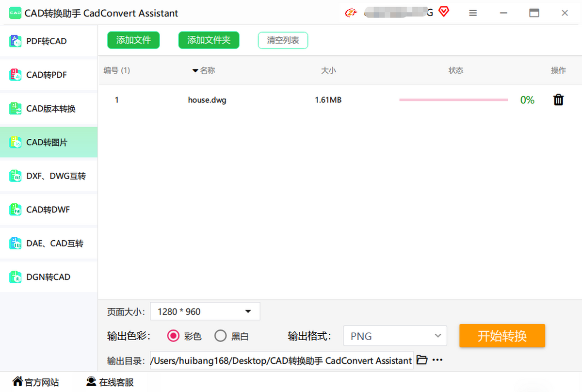The width and height of the screenshot is (582, 392).
Task: Click the 输出目录 path input field
Action: click(x=281, y=360)
